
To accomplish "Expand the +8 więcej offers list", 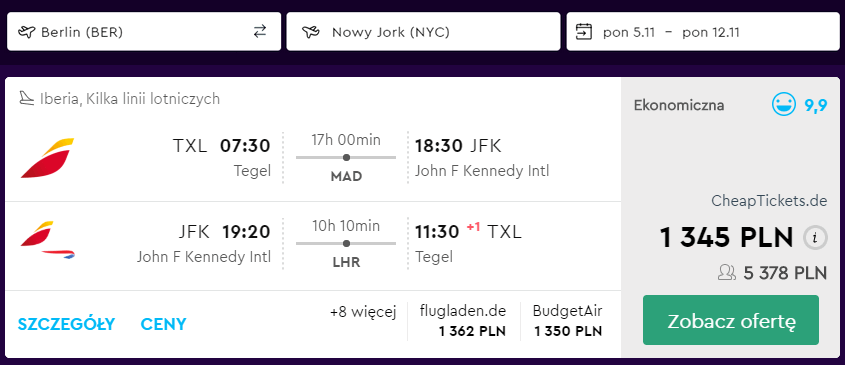I will [x=363, y=312].
